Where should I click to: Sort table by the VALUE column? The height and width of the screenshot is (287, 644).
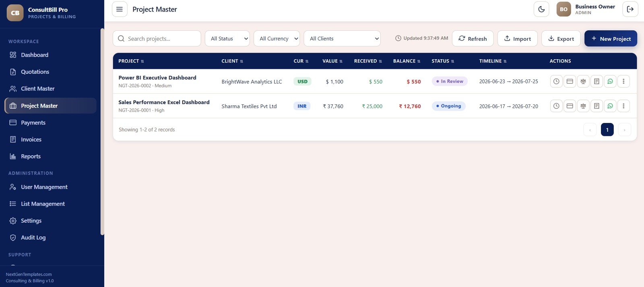tap(332, 61)
